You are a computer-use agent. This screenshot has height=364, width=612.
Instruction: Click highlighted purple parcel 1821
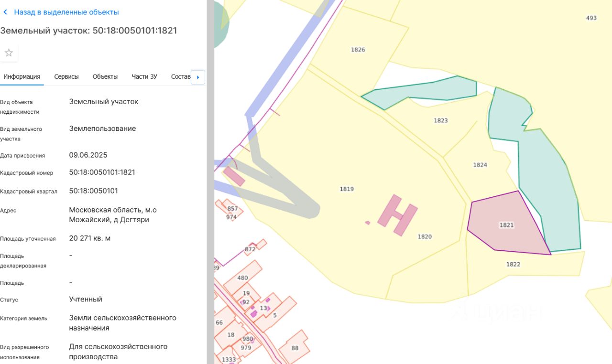coord(506,225)
